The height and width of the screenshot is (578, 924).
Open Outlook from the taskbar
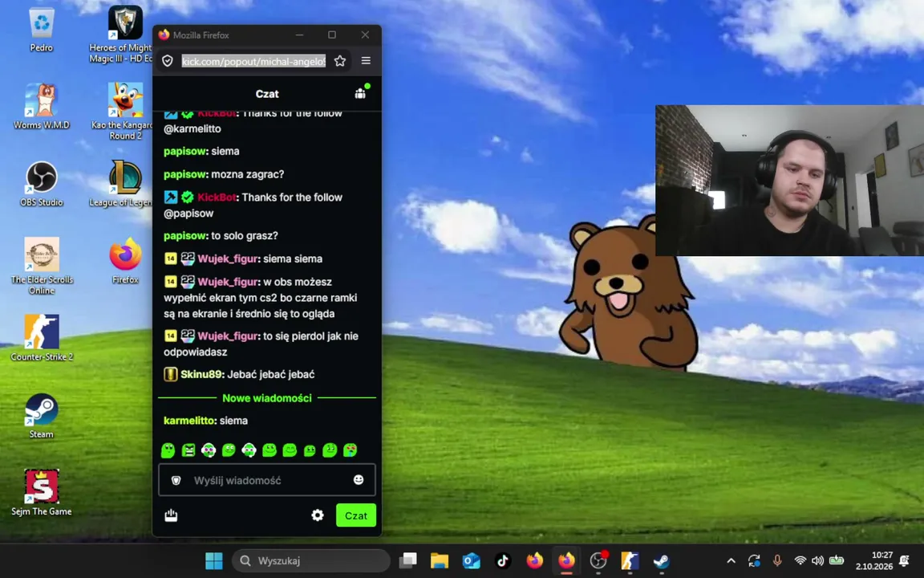click(x=472, y=560)
